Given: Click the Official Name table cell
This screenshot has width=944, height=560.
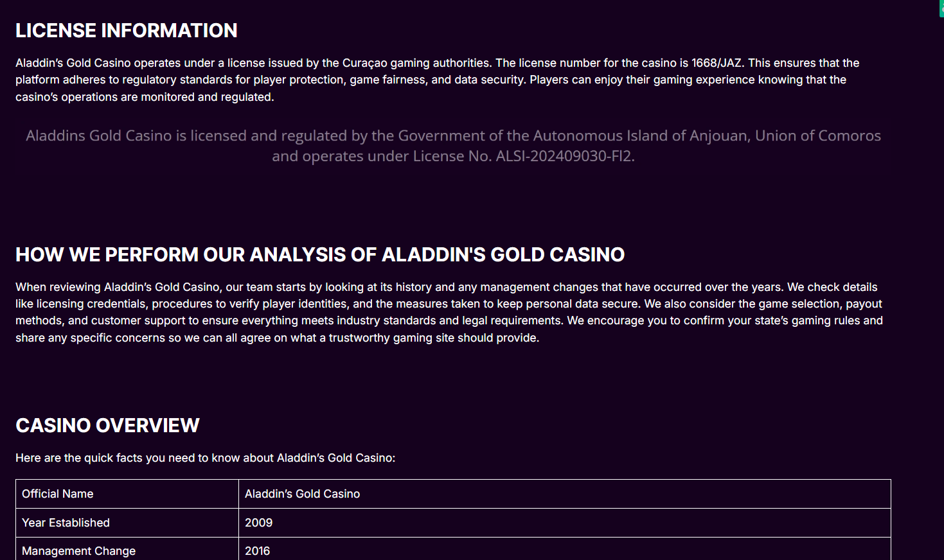Looking at the screenshot, I should pos(58,494).
